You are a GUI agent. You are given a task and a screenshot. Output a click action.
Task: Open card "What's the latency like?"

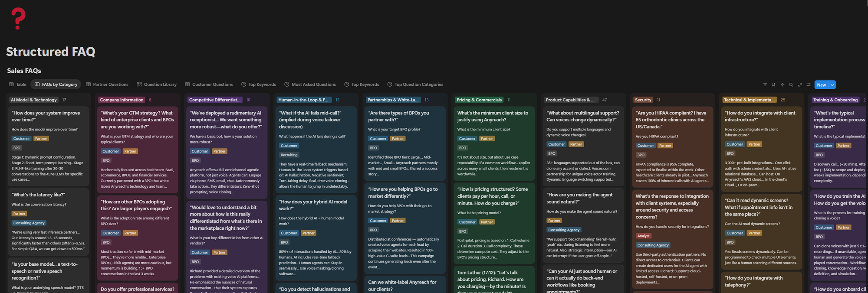click(x=48, y=221)
